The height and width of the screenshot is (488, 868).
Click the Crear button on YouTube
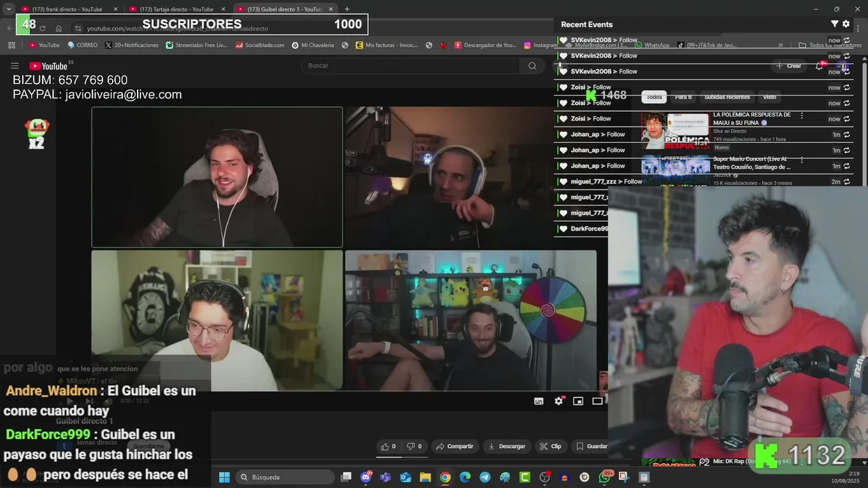coord(789,66)
